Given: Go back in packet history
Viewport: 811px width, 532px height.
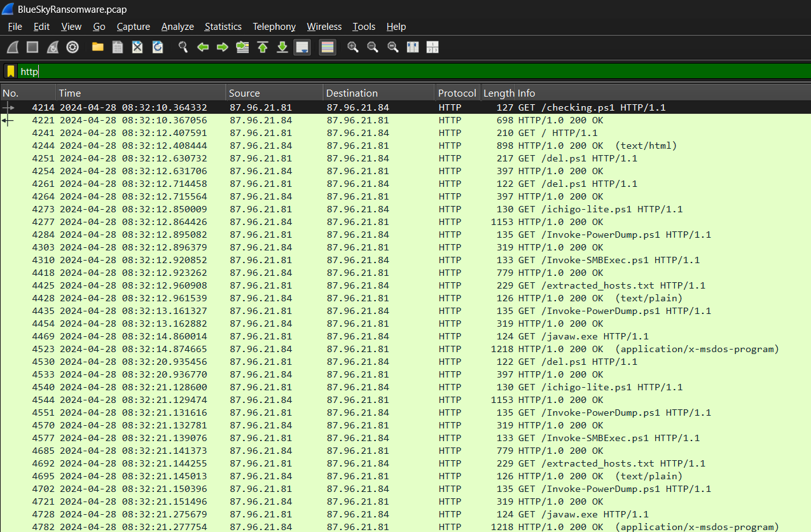Looking at the screenshot, I should tap(203, 47).
